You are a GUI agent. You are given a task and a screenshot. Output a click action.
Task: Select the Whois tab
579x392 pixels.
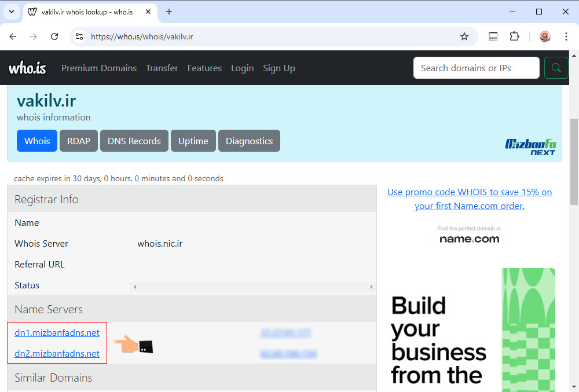pyautogui.click(x=37, y=141)
